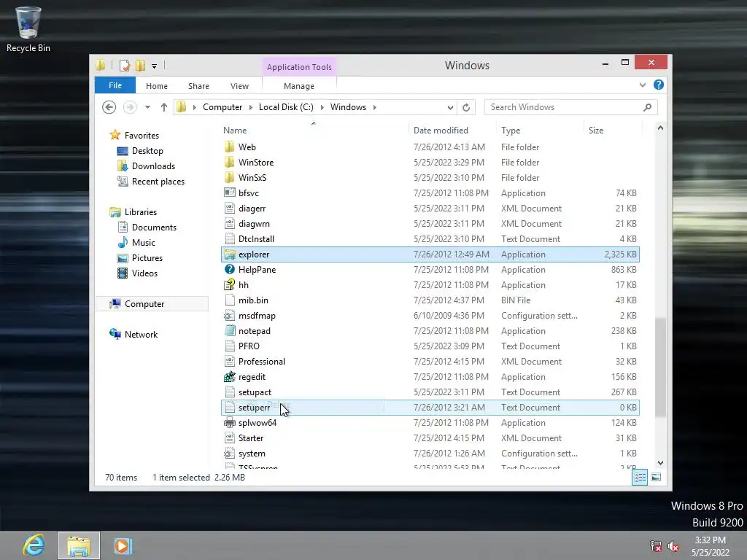This screenshot has width=747, height=560.
Task: Open Windows Media Player from the taskbar
Action: [x=123, y=545]
